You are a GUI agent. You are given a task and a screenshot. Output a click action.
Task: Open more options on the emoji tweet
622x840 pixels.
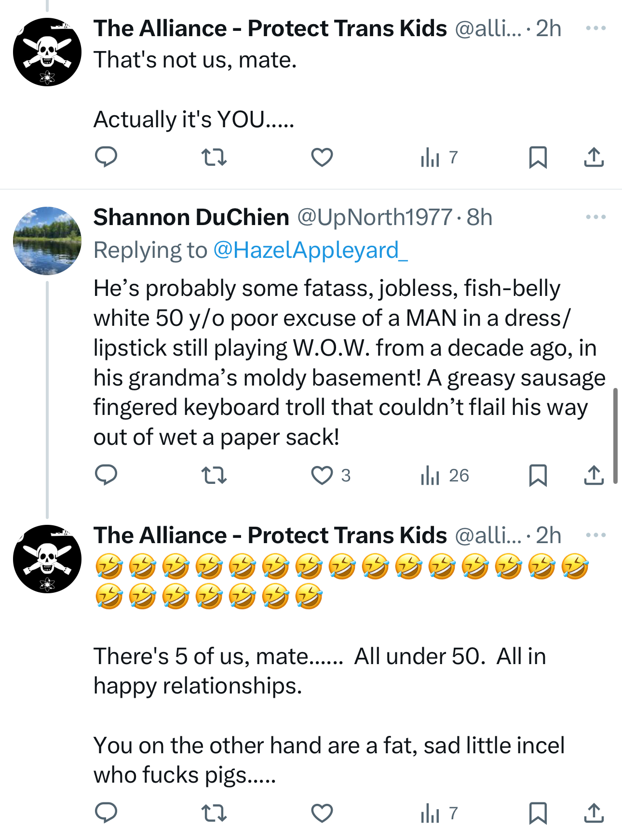point(595,535)
